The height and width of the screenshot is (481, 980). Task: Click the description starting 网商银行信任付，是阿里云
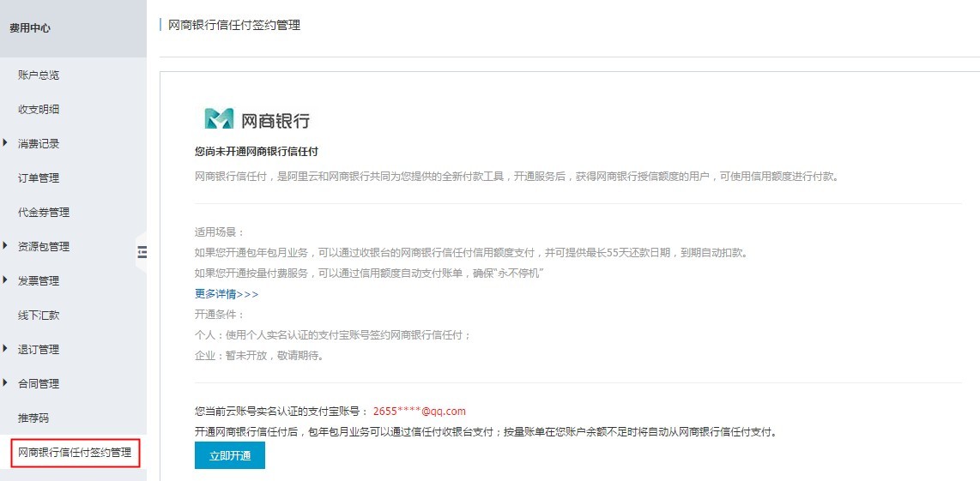pos(517,176)
